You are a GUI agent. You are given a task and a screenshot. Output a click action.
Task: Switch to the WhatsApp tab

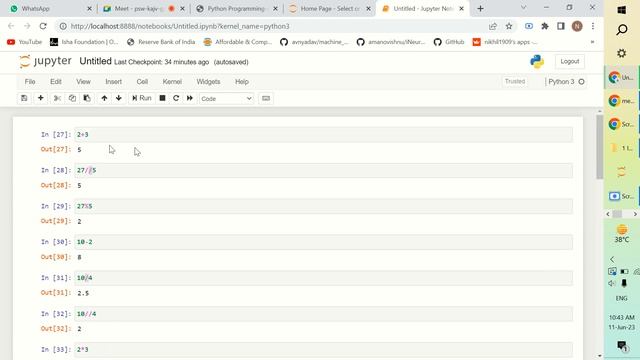[x=49, y=9]
